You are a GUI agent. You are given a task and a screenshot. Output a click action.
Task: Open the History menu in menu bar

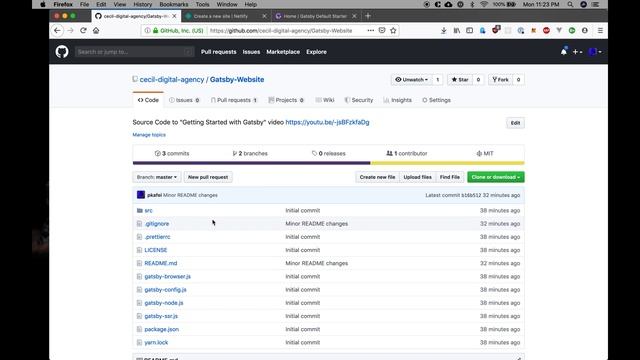(142, 4)
